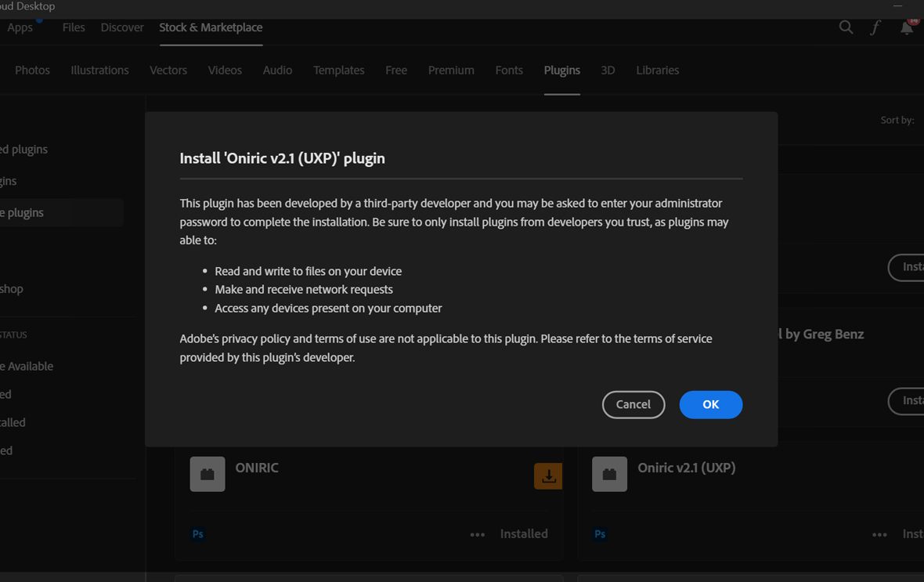Cancel the Oniric plugin installation dialog

point(633,404)
